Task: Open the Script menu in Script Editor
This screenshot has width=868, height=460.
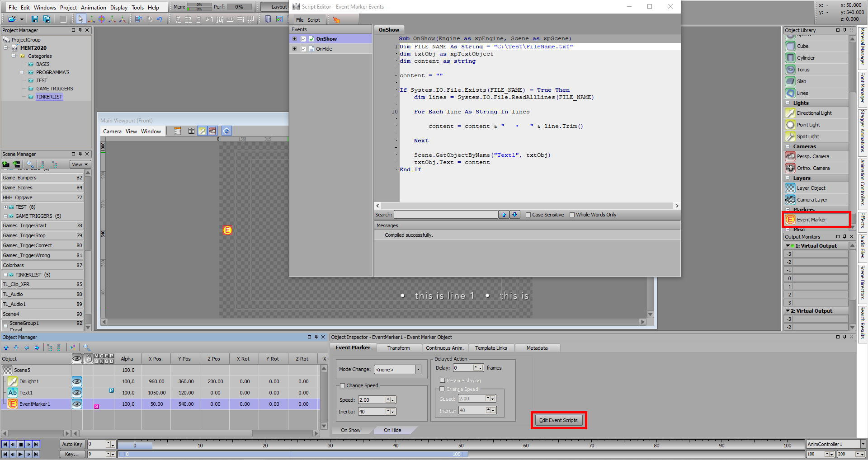Action: tap(314, 20)
